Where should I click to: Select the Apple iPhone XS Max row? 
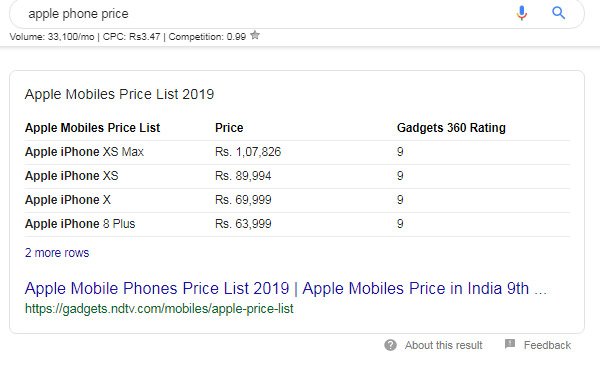[297, 152]
